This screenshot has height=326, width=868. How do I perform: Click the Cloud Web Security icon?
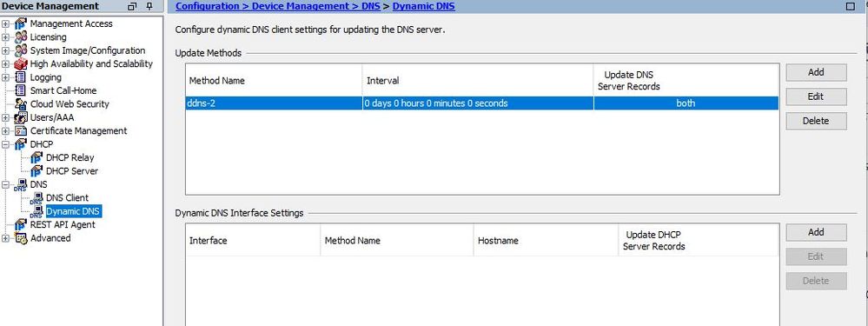[x=21, y=104]
